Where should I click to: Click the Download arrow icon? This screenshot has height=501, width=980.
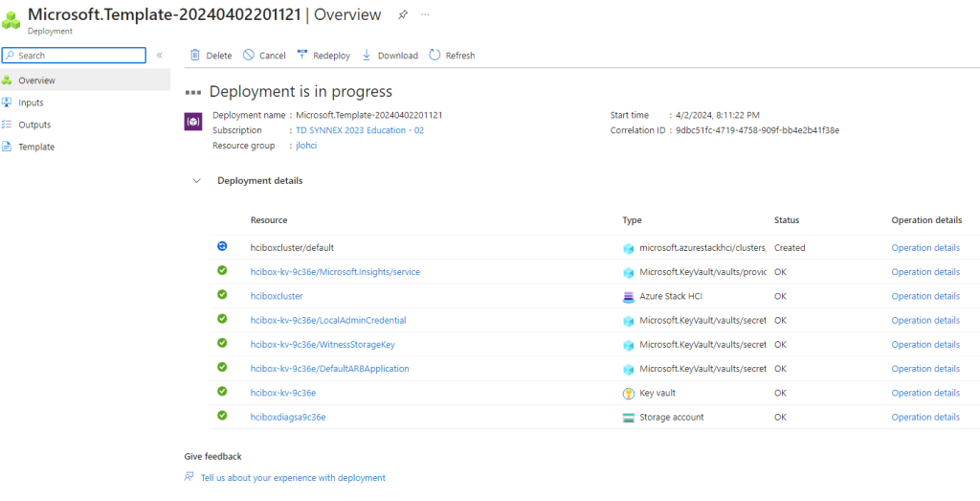[x=367, y=55]
